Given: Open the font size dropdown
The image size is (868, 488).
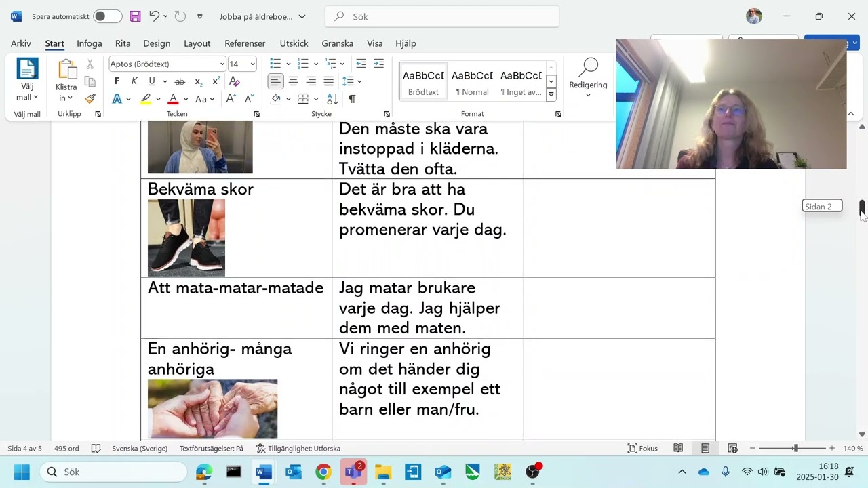Looking at the screenshot, I should coord(253,64).
